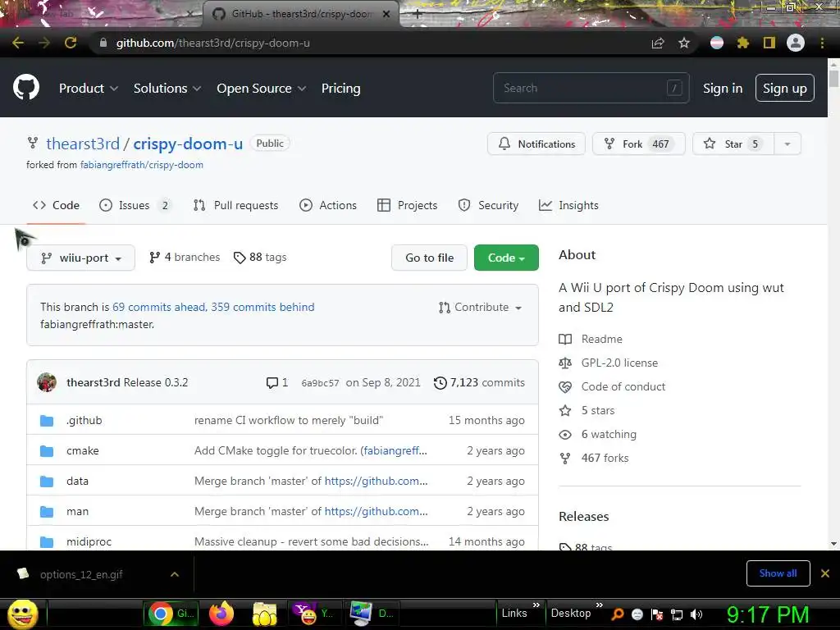Expand the Contribute dropdown
The height and width of the screenshot is (630, 840).
(x=480, y=307)
